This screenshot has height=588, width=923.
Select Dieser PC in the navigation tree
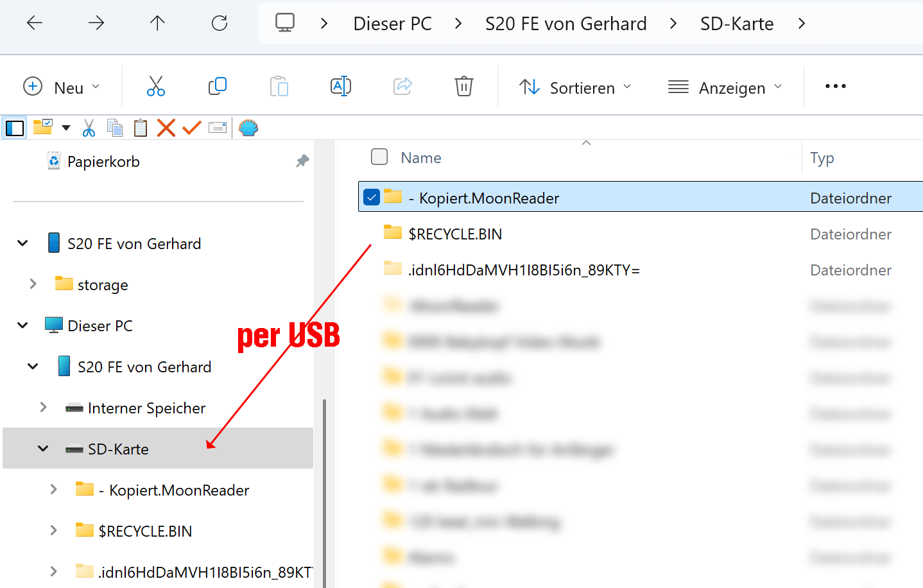point(100,326)
